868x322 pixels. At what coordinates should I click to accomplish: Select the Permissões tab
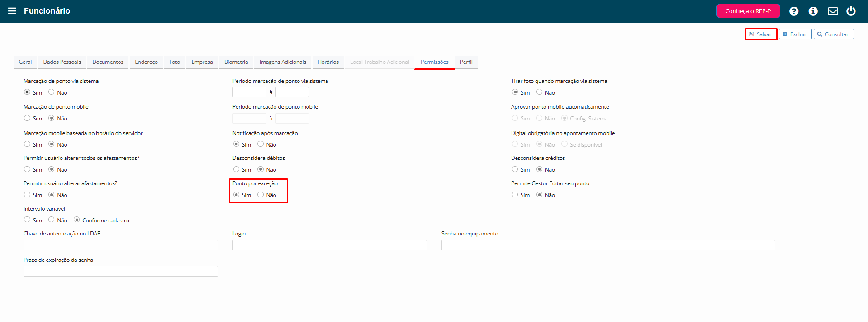[x=435, y=62]
